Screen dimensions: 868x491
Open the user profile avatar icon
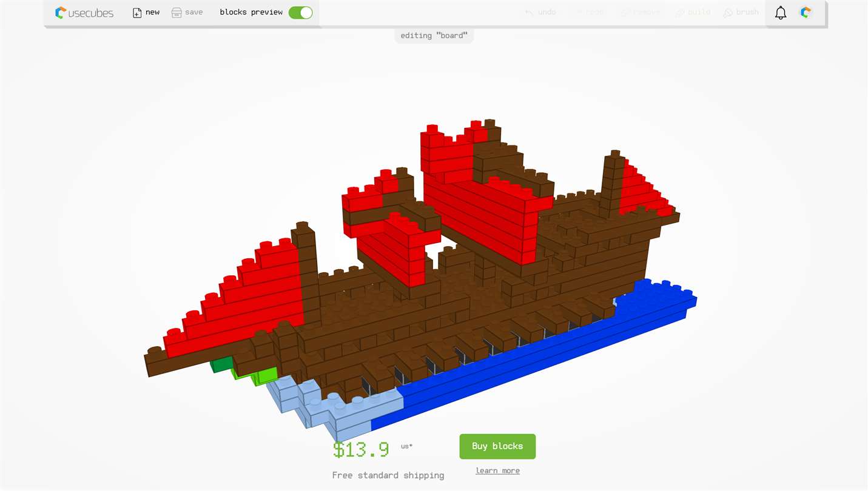click(806, 12)
